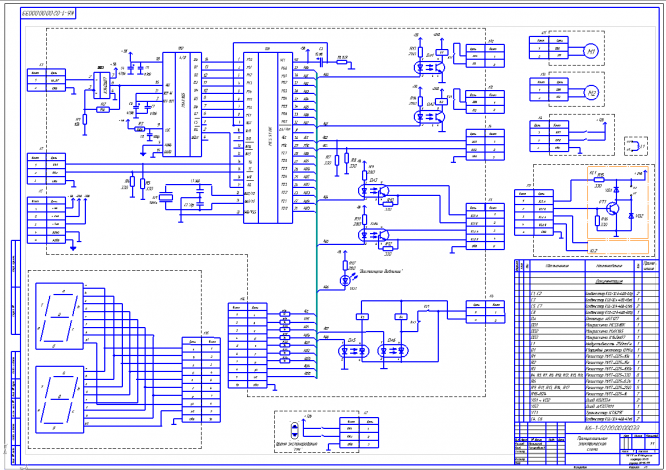Select the relay coil beside DA2 optocoupler

(x=442, y=102)
